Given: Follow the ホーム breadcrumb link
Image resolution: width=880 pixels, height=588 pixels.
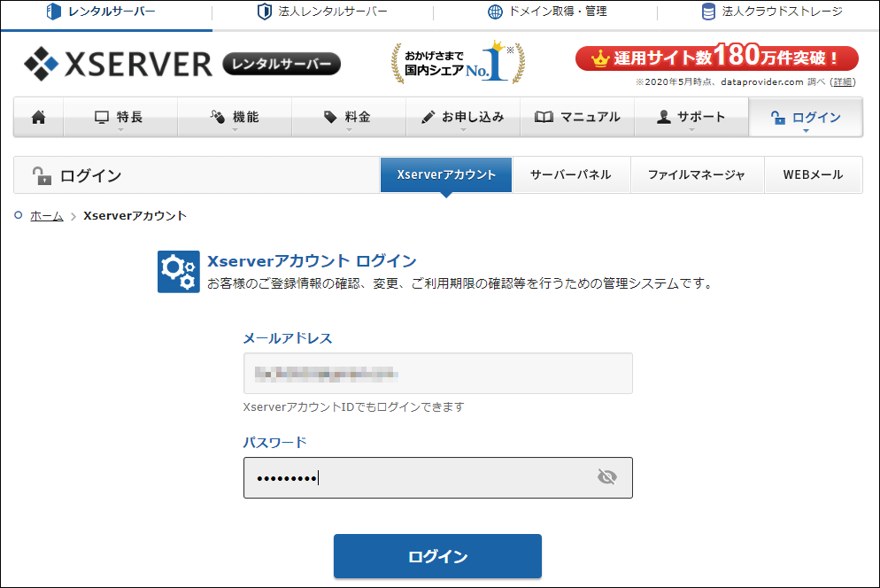Looking at the screenshot, I should 47,216.
